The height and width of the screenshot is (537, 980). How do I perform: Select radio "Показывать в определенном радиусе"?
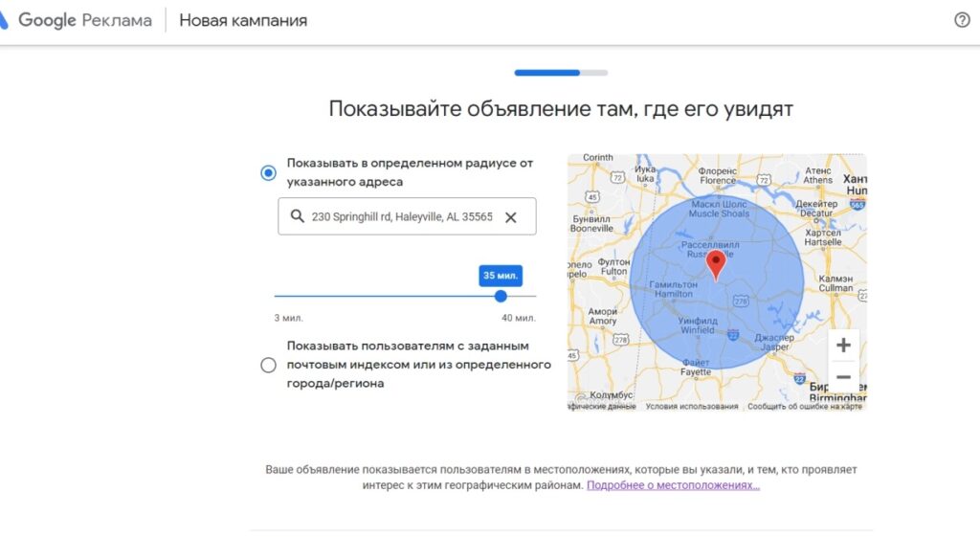(x=268, y=173)
